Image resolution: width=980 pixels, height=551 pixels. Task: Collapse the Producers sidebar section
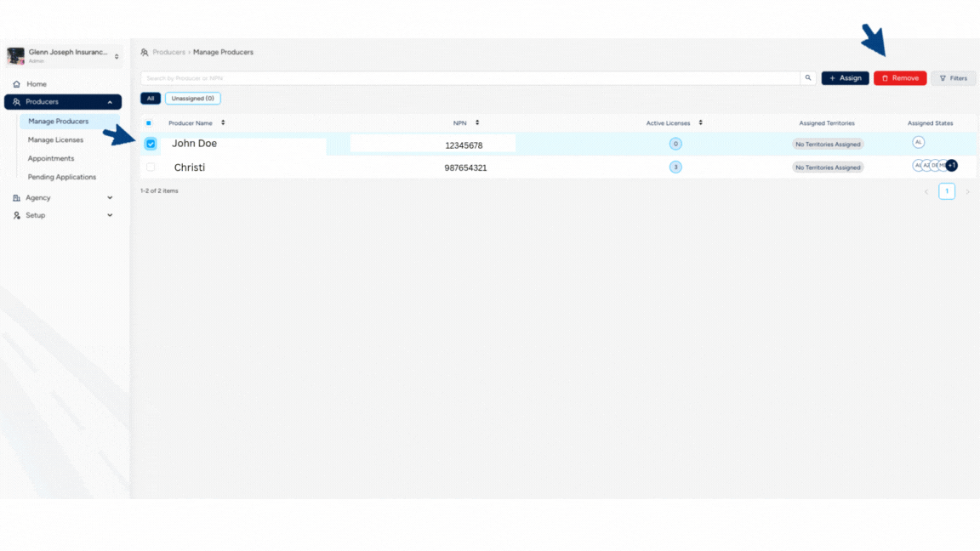point(110,102)
